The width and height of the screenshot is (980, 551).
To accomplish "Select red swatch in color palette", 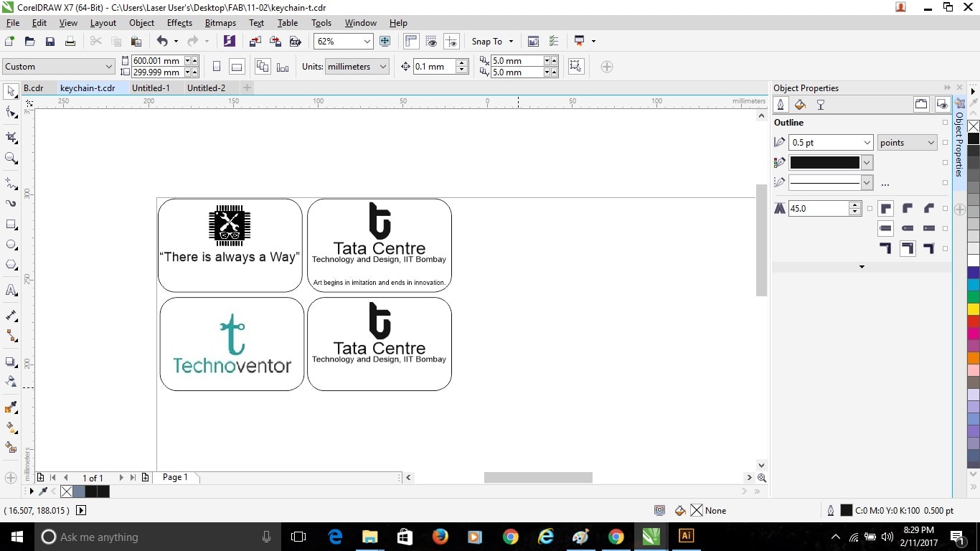I will point(974,321).
